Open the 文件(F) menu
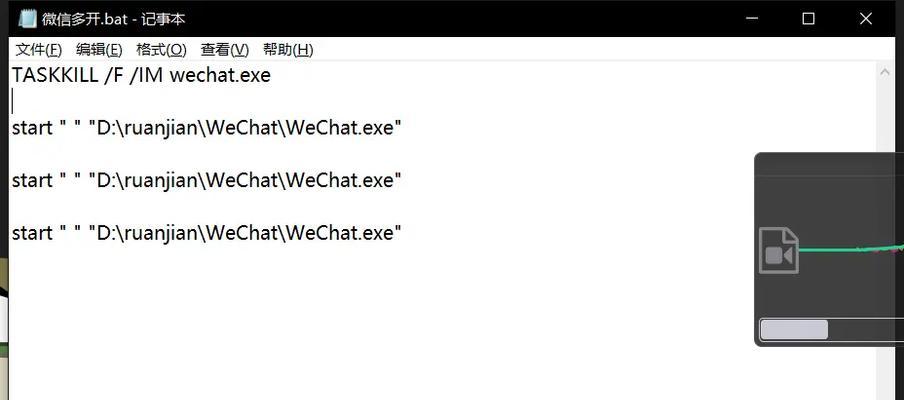Screen dimensions: 904x400 tap(39, 50)
